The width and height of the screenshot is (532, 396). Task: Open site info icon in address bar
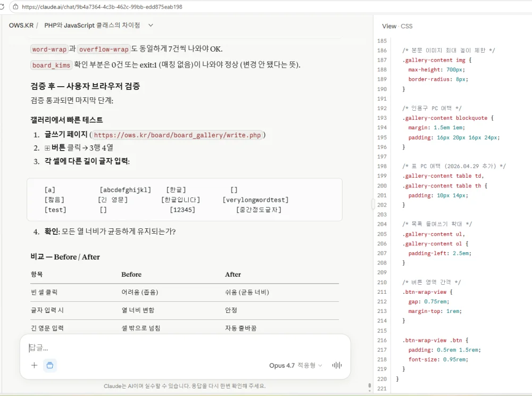pos(15,7)
